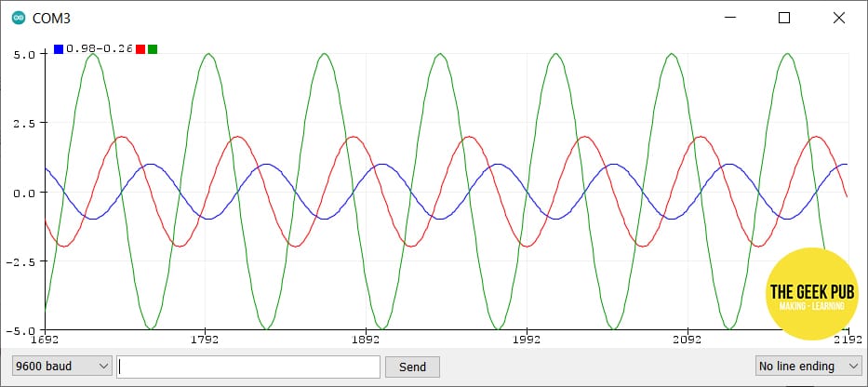Click the 2092 x-axis label
The image size is (868, 387).
[x=687, y=339]
